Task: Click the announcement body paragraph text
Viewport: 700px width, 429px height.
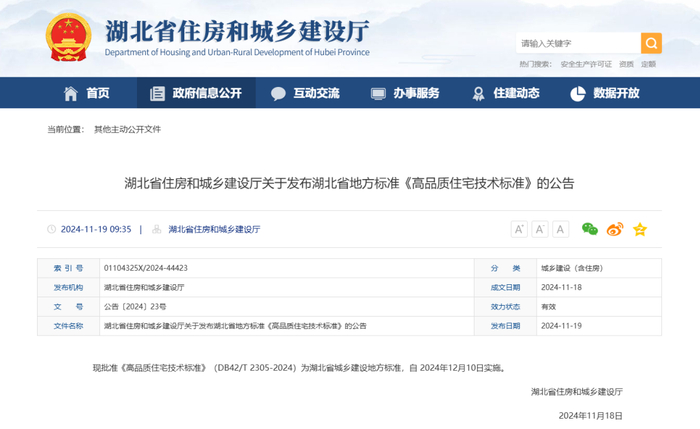Action: (x=300, y=368)
